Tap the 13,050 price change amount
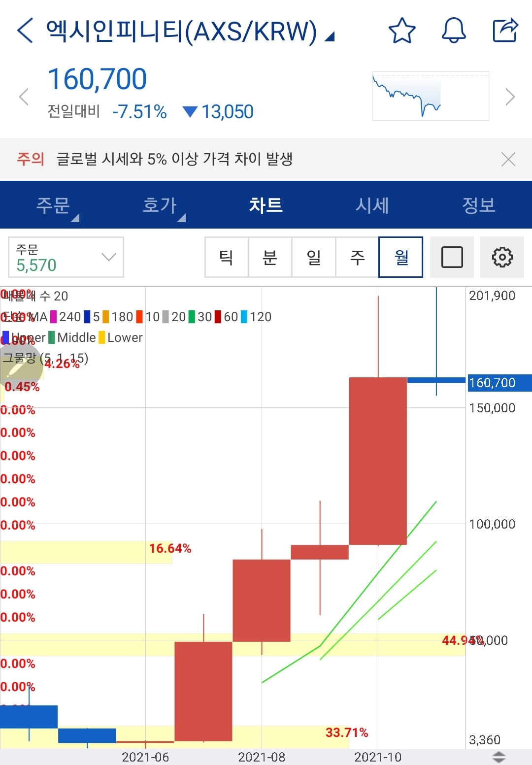This screenshot has width=532, height=765. pyautogui.click(x=227, y=112)
